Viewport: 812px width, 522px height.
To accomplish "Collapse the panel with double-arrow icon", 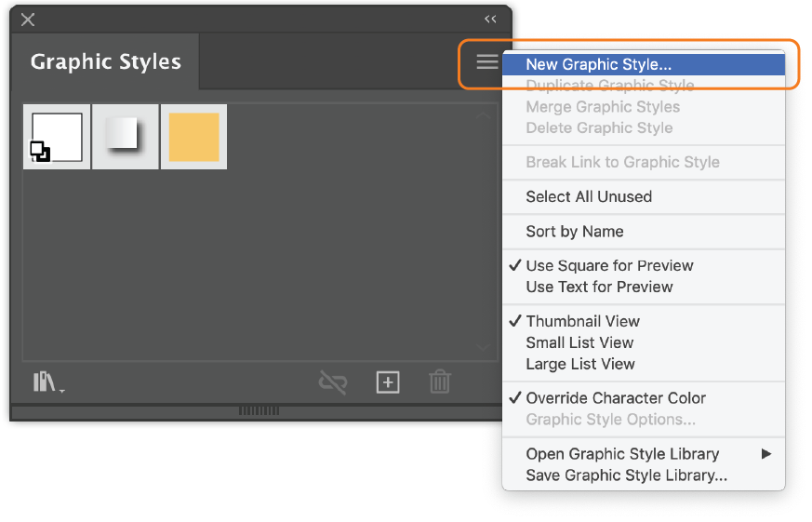I will pos(490,20).
